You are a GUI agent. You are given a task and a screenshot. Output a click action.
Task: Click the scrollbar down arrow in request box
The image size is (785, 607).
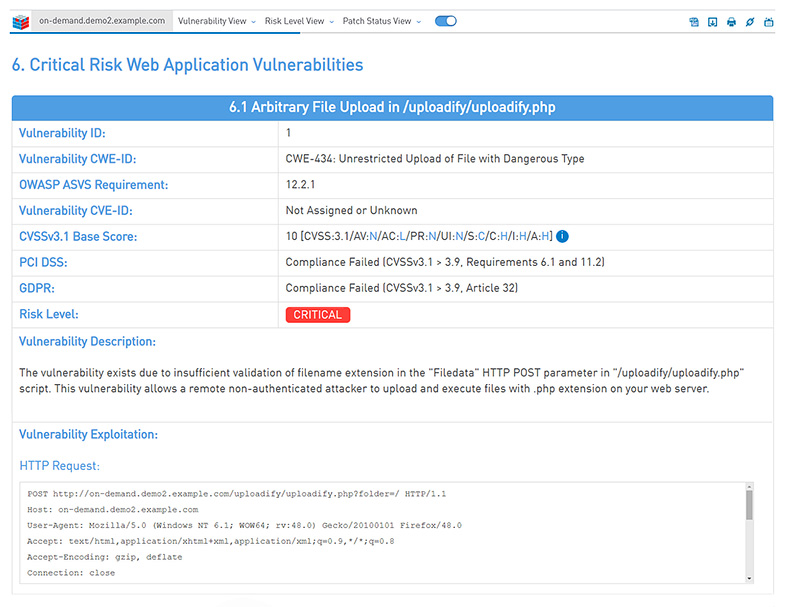749,577
